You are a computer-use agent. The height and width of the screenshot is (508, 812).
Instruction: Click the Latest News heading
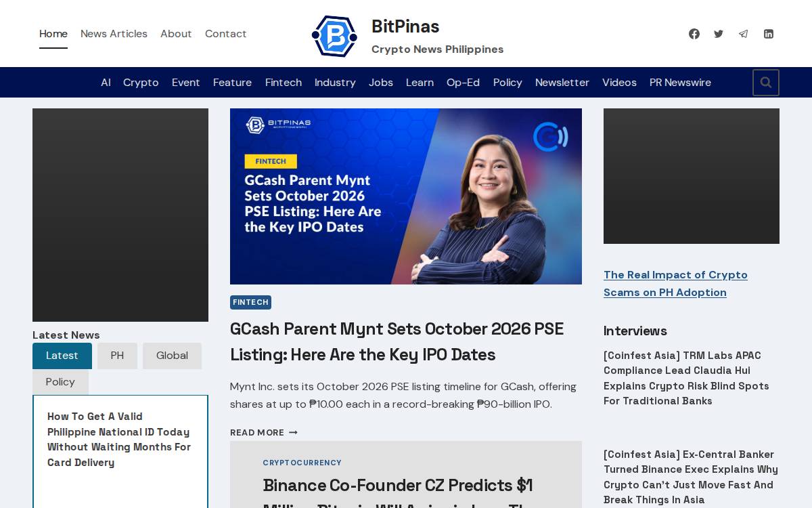(x=66, y=335)
